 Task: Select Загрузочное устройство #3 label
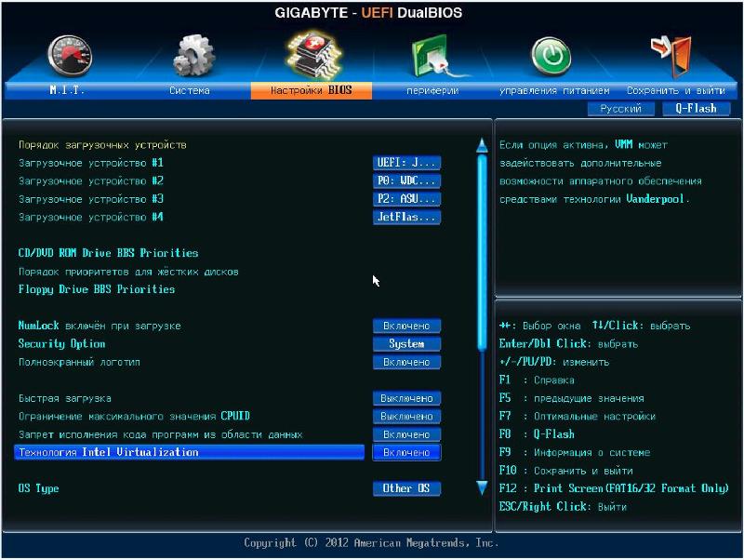point(90,199)
